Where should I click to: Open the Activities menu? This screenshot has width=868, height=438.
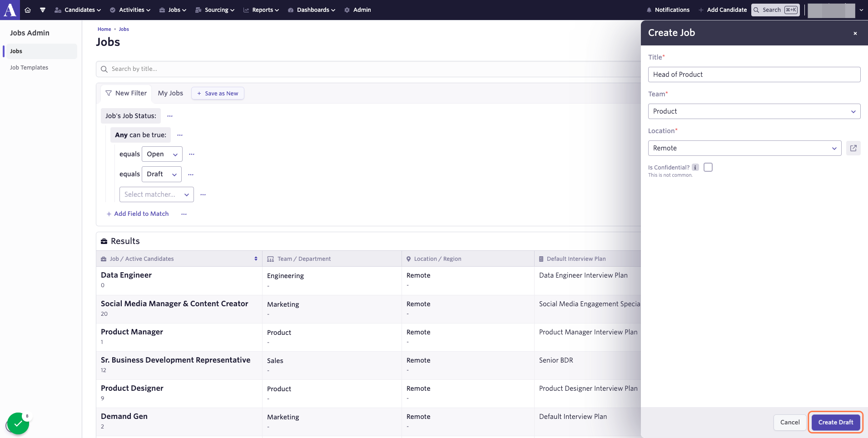pos(130,10)
